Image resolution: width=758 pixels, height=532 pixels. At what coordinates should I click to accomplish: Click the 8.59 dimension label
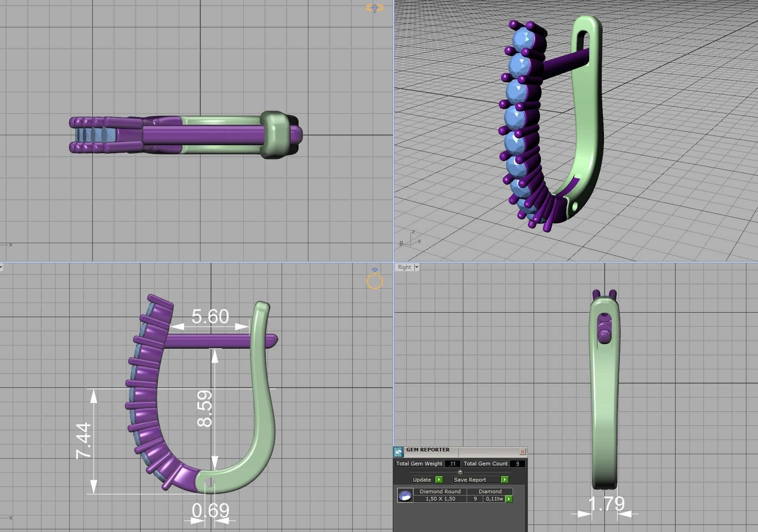pyautogui.click(x=205, y=409)
